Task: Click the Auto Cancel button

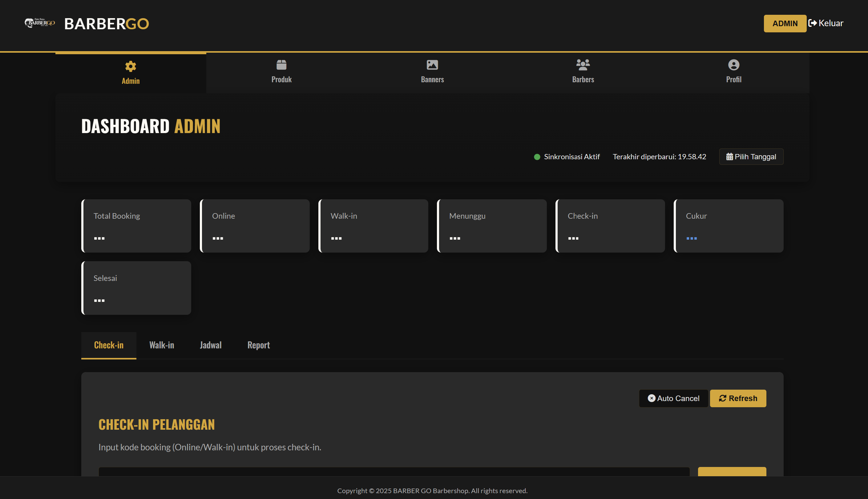Action: tap(673, 398)
